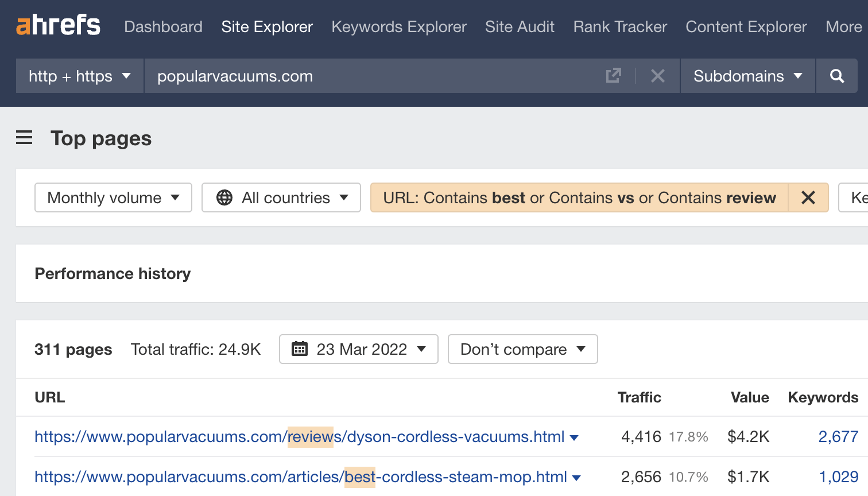Click the globe icon in All countries filter
This screenshot has width=868, height=496.
(224, 197)
